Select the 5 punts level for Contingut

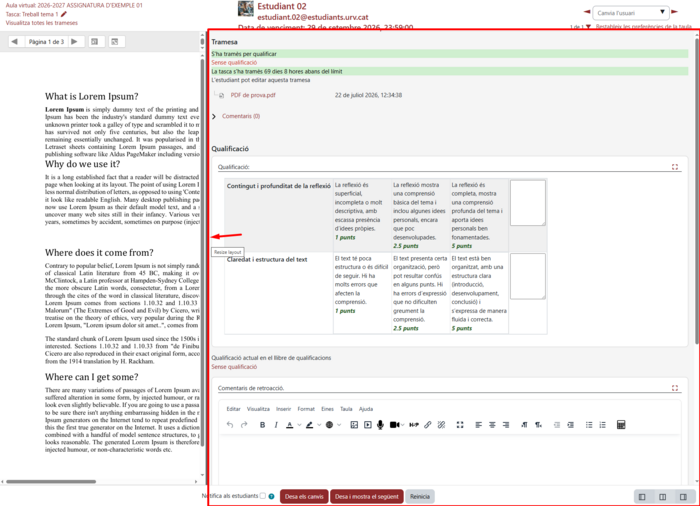click(479, 215)
